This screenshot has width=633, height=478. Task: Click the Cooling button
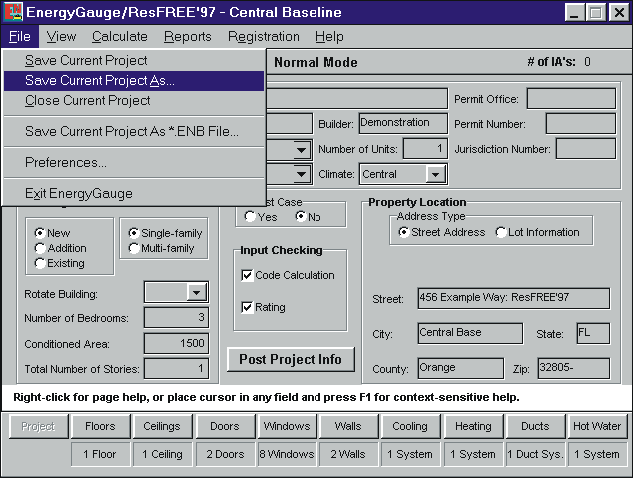pos(410,426)
